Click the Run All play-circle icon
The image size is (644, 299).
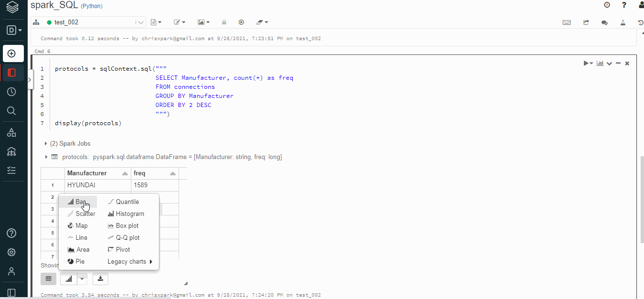coord(241,22)
